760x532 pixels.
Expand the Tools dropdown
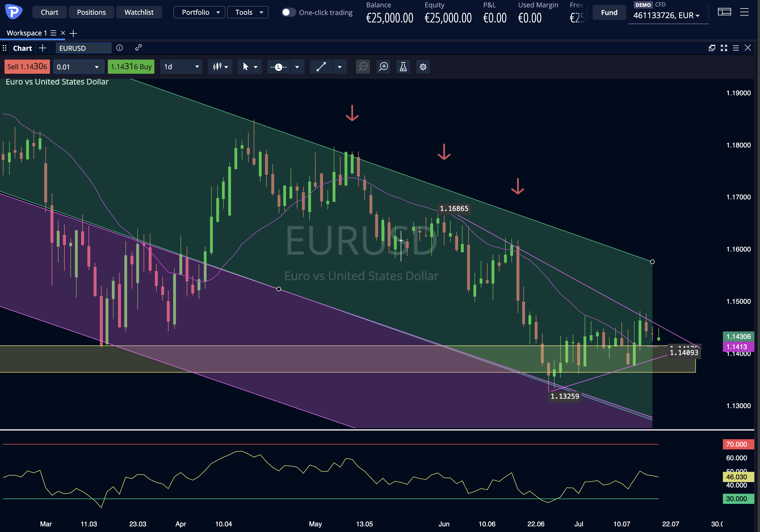pos(248,12)
